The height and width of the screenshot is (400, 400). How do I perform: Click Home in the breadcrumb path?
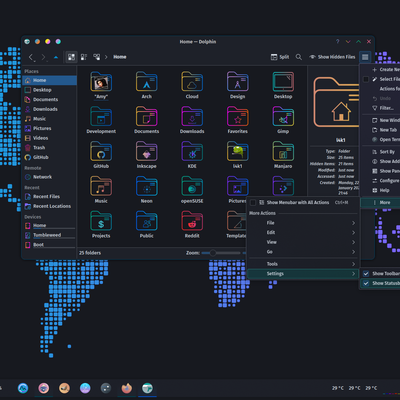coord(120,57)
